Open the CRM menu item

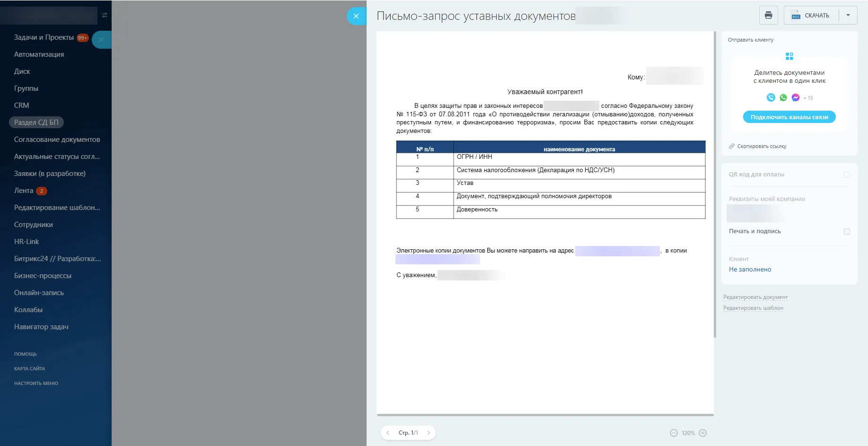point(22,105)
